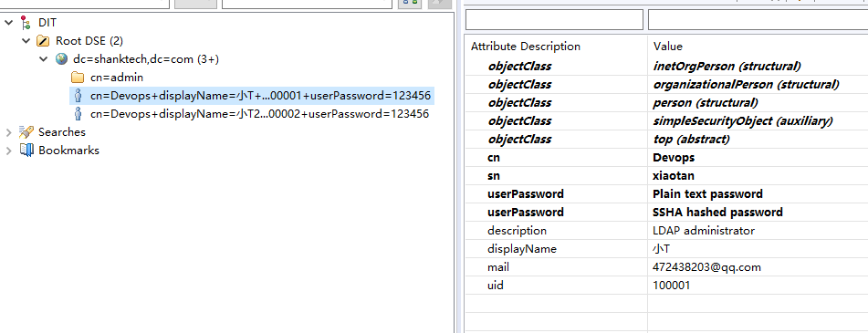
Task: Click the globe icon for dc=shanktech,dc=com
Action: click(61, 59)
